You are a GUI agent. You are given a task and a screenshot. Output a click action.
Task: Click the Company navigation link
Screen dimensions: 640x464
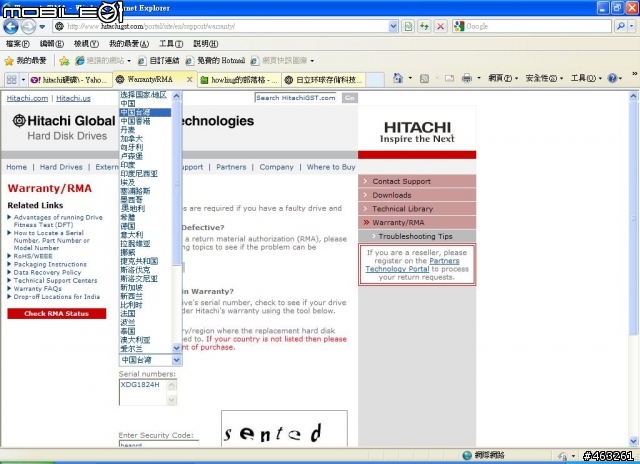pyautogui.click(x=276, y=167)
